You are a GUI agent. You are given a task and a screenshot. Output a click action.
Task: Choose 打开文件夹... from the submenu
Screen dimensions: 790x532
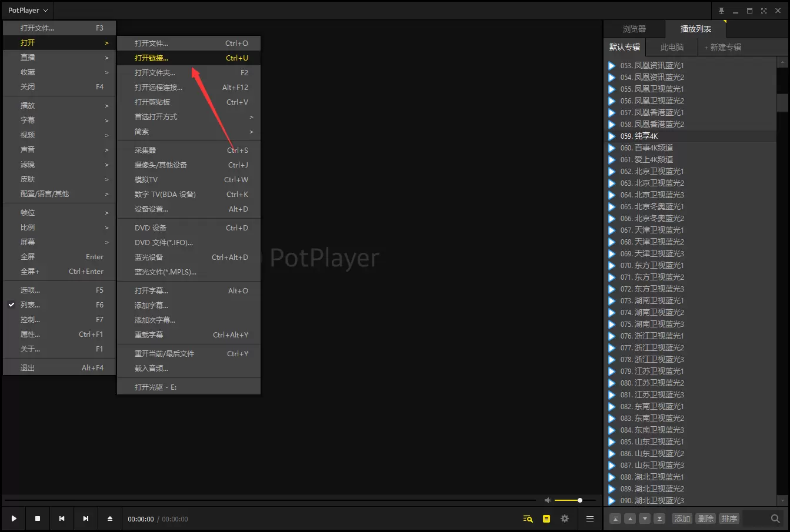coord(189,73)
